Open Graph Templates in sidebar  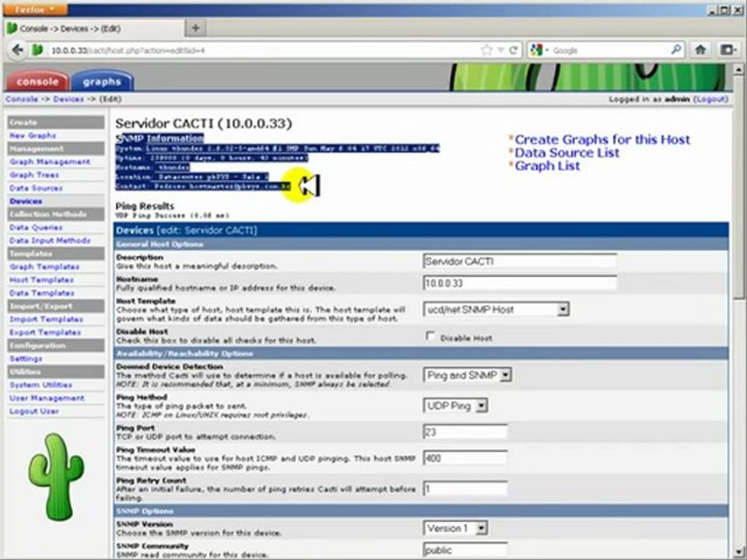[44, 267]
